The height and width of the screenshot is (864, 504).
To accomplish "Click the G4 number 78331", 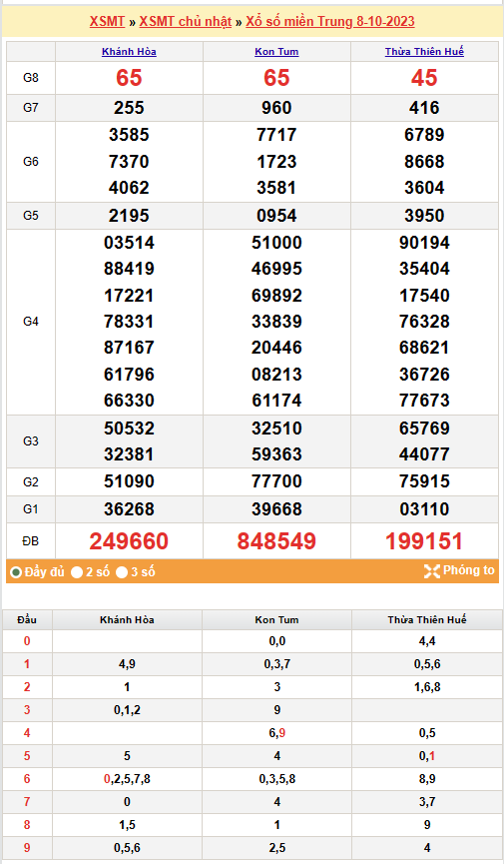I will 129,322.
